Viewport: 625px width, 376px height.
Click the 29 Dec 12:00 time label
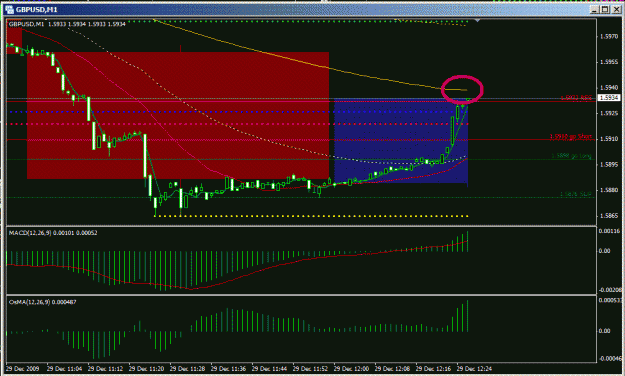click(351, 368)
